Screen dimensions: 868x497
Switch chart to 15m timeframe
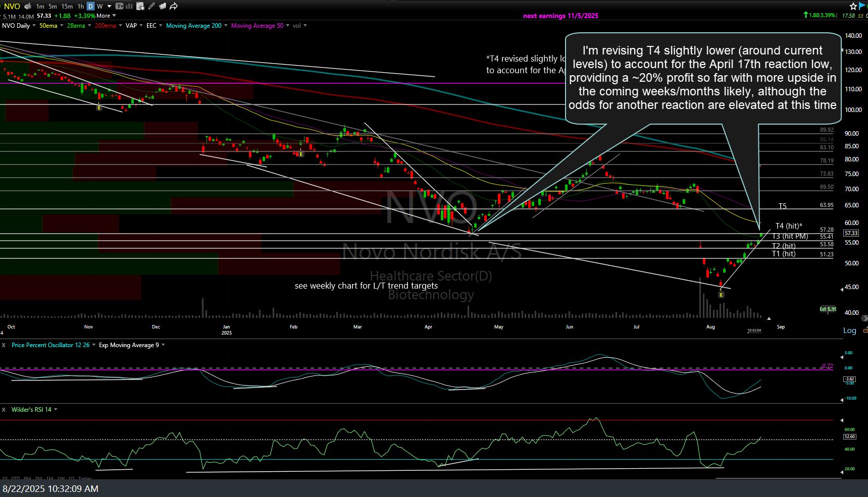point(67,7)
